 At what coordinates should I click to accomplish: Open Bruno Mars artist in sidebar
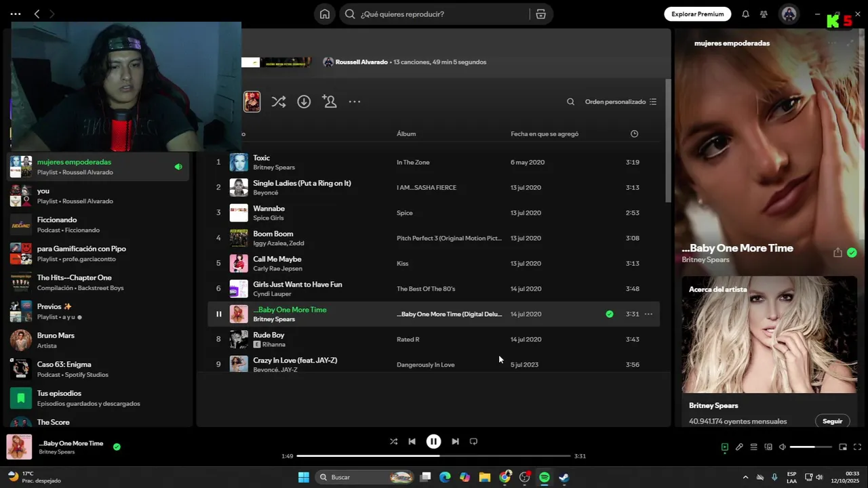[98, 340]
